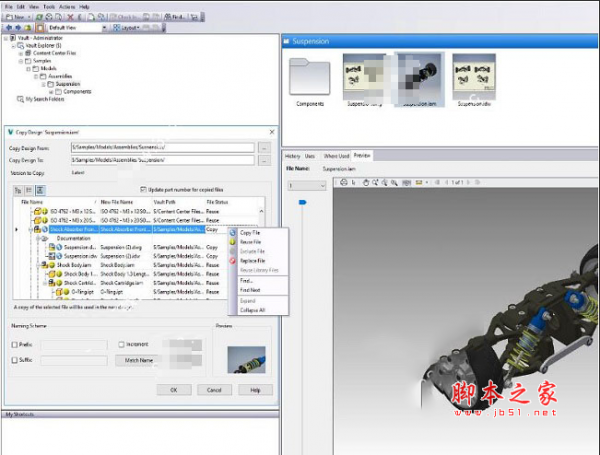Click browse button beside Copy Design From
Screen dimensions: 600x455
point(264,147)
